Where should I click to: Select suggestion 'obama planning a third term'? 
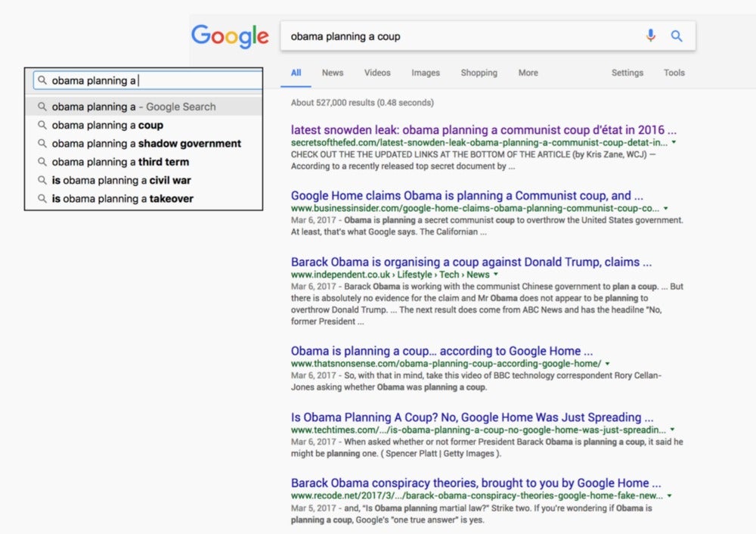point(144,162)
